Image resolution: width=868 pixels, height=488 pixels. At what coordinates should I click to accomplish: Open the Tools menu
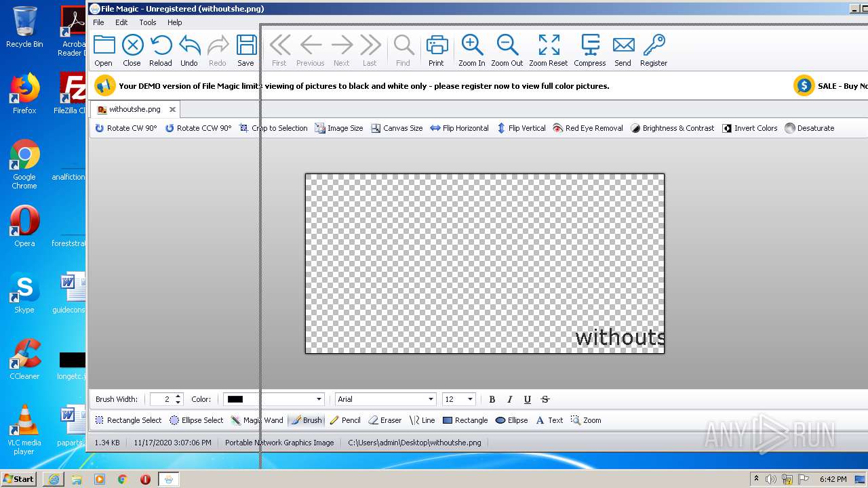(148, 22)
